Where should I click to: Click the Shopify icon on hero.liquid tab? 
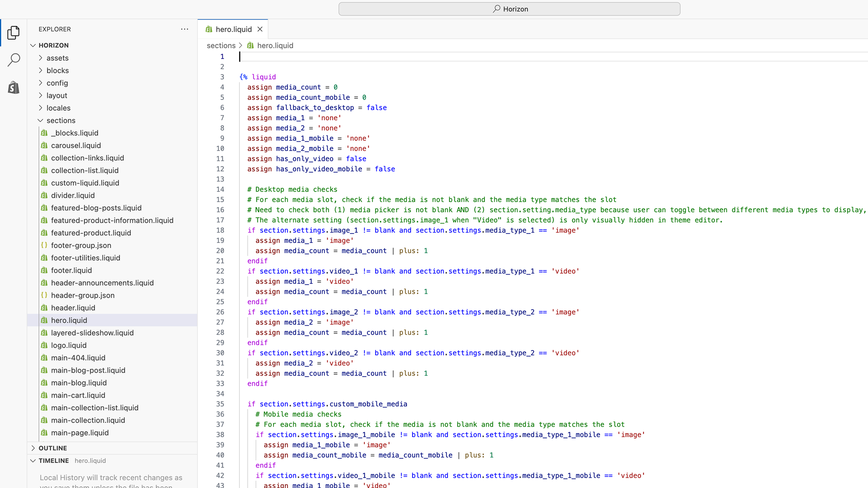coord(209,29)
